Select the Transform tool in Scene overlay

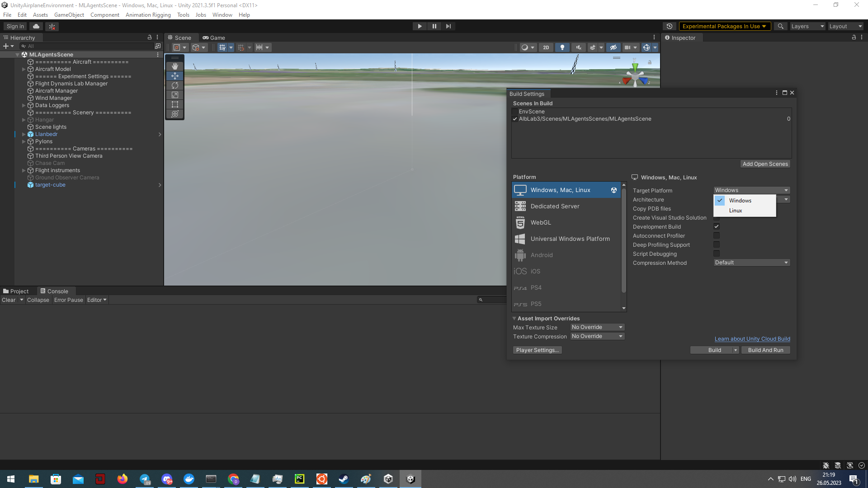[175, 114]
